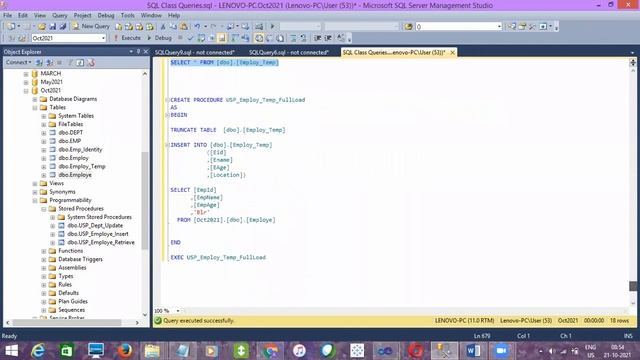The width and height of the screenshot is (640, 360).
Task: Click the Cut scissors icon
Action: 163,27
